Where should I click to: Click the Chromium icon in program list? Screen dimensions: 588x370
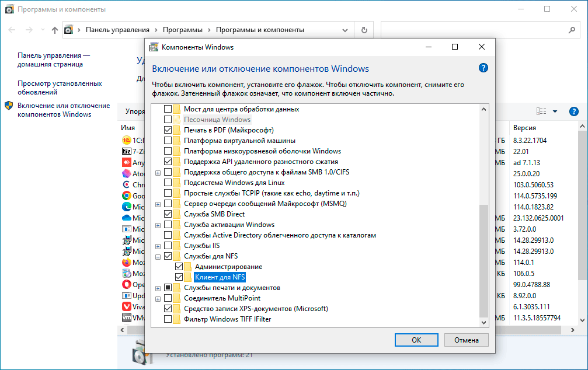click(126, 184)
